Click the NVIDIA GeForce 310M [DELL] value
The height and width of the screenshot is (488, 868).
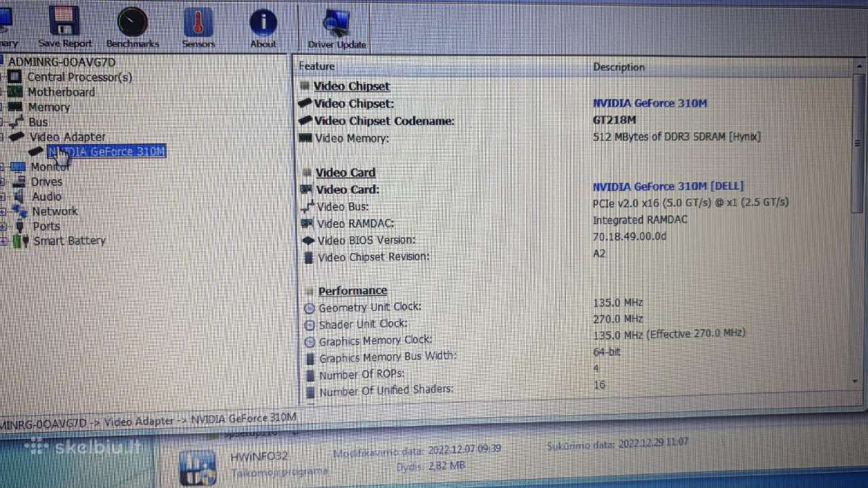pos(668,186)
